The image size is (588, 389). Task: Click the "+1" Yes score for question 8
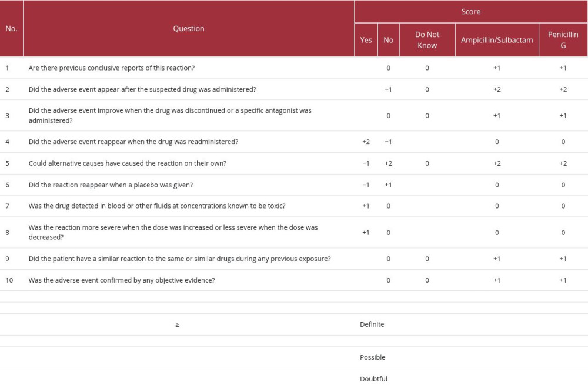click(366, 232)
